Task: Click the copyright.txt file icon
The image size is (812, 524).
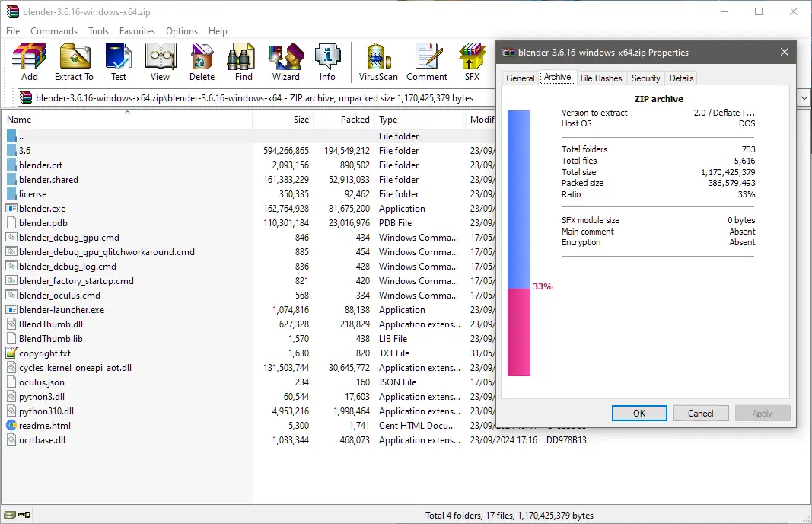Action: point(11,353)
